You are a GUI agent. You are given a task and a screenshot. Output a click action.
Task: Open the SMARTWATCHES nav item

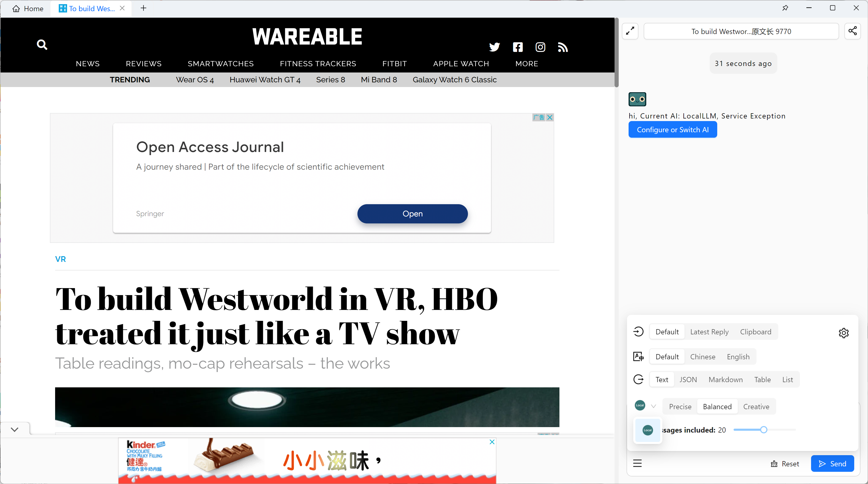220,64
